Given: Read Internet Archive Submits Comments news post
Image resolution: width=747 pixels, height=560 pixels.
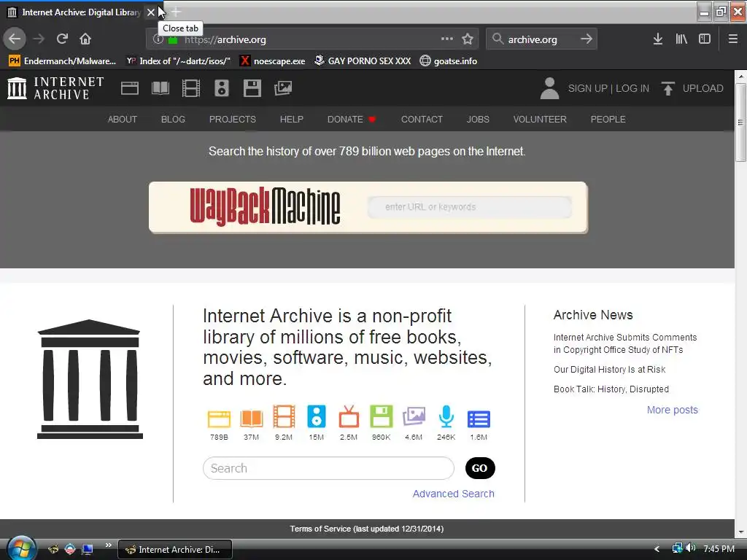Looking at the screenshot, I should click(x=625, y=343).
